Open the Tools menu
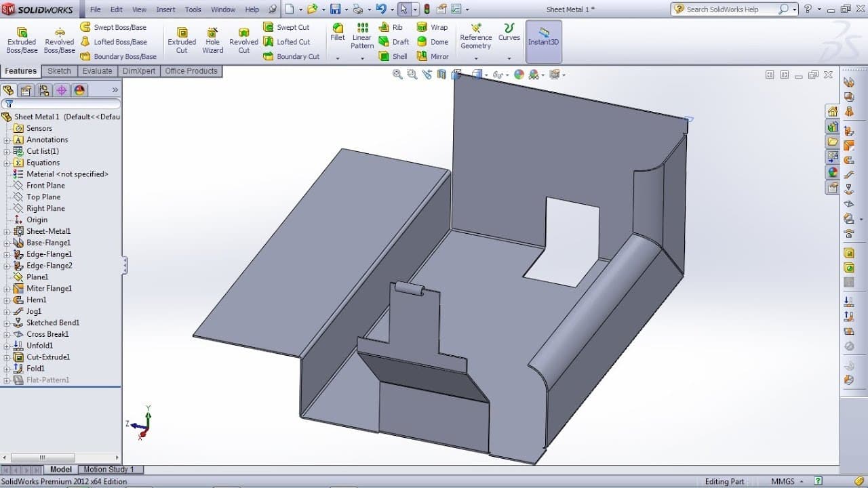 point(193,9)
